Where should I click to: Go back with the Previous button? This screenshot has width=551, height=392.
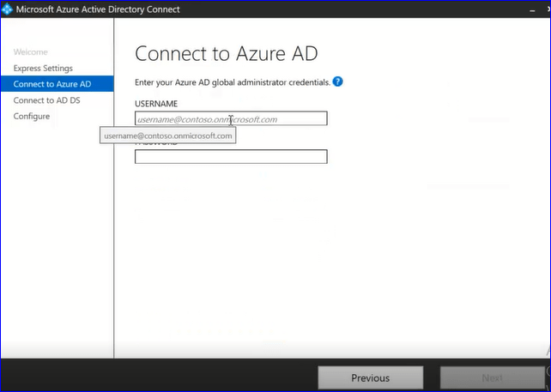coord(371,378)
